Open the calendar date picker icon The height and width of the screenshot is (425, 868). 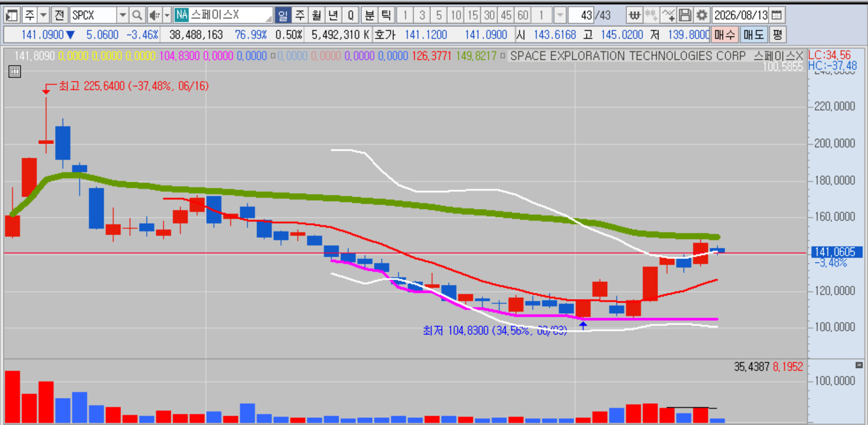777,15
